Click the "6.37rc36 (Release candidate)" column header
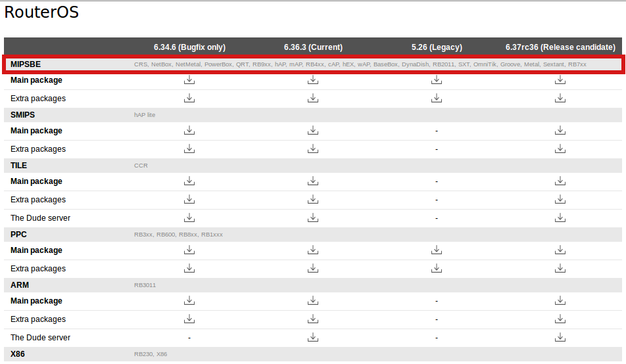This screenshot has height=364, width=626. (560, 47)
